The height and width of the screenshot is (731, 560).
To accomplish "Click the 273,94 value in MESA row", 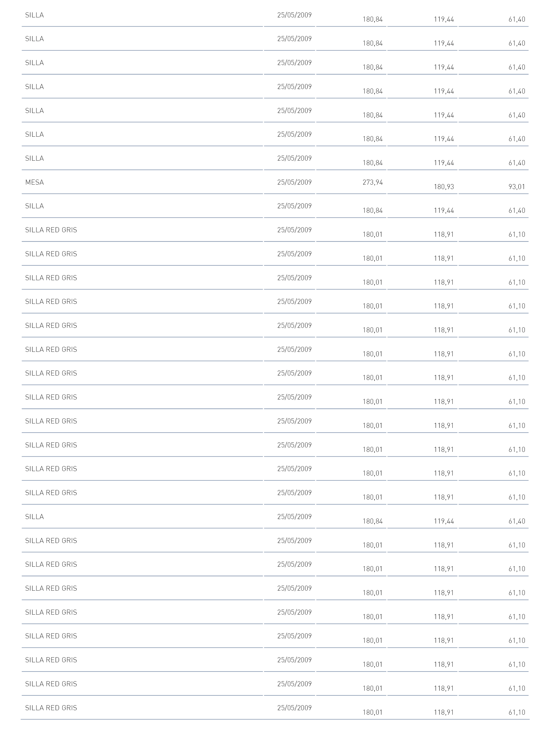I will 373,182.
